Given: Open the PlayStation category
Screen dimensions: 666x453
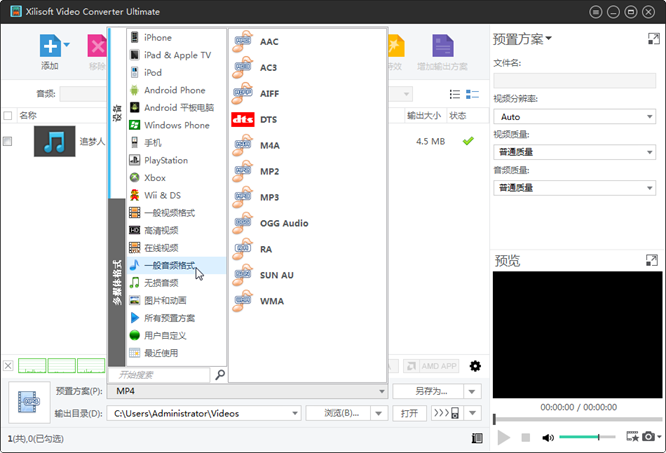Looking at the screenshot, I should click(x=176, y=160).
